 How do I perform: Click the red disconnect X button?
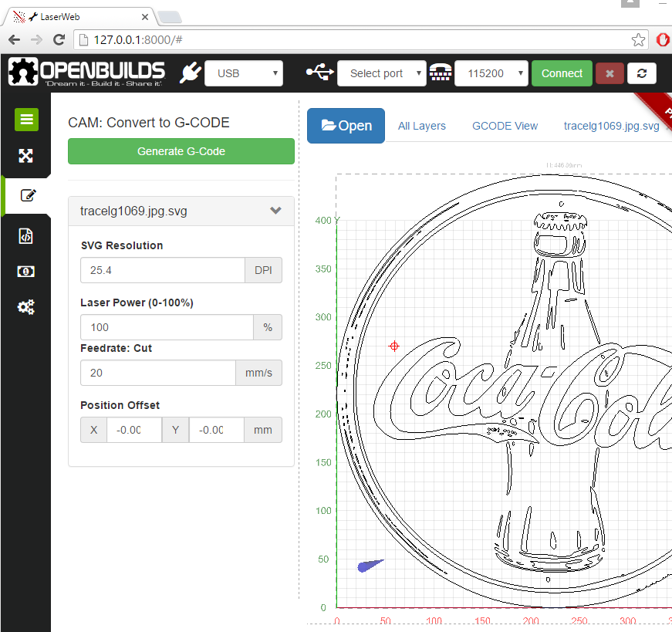click(610, 73)
